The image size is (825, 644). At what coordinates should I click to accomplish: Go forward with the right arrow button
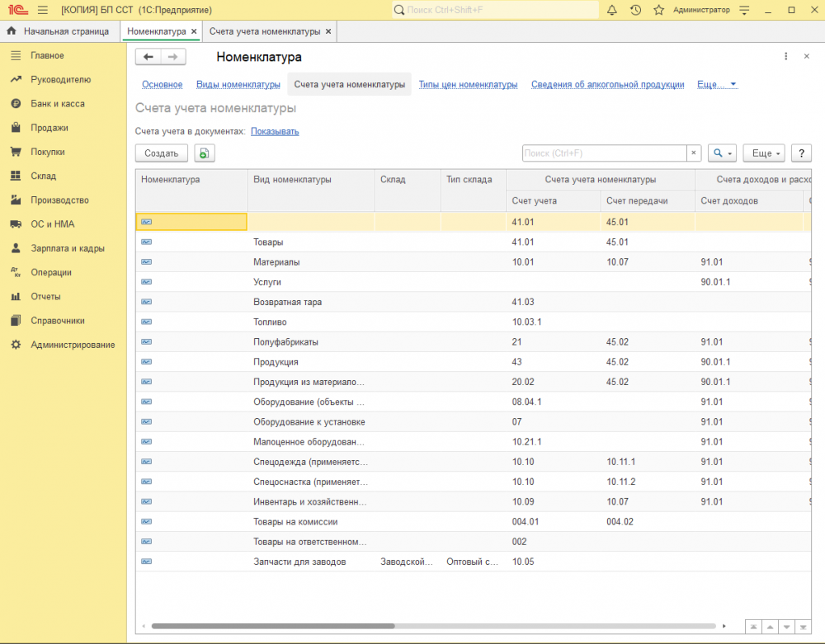173,57
